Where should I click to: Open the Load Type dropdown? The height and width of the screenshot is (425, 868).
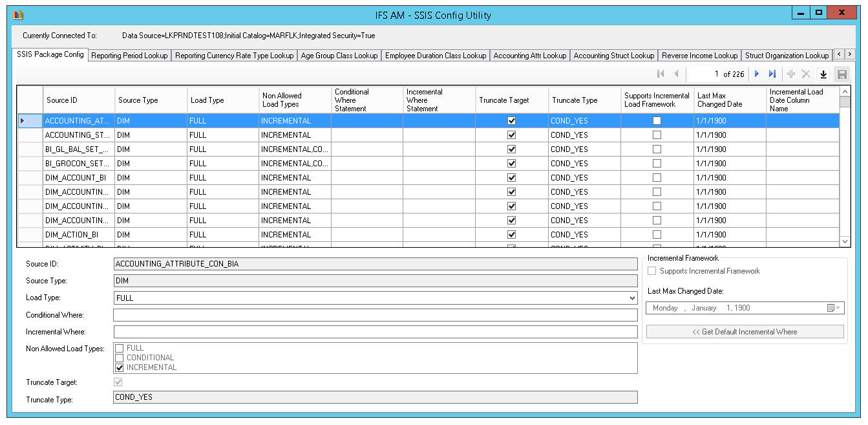click(631, 298)
